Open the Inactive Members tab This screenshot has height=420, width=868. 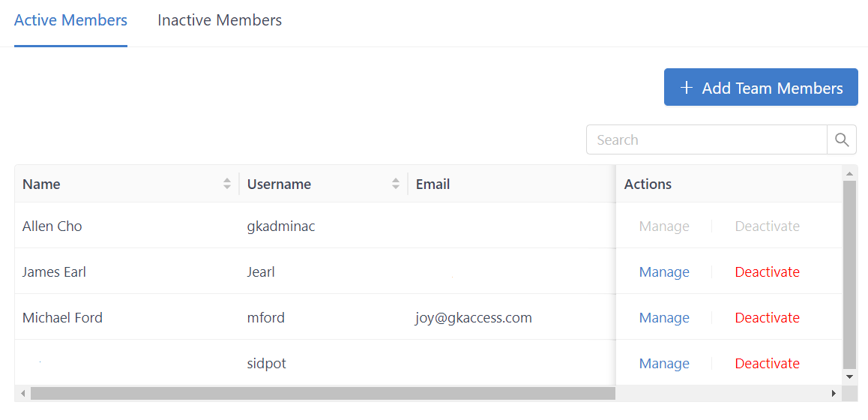(220, 20)
